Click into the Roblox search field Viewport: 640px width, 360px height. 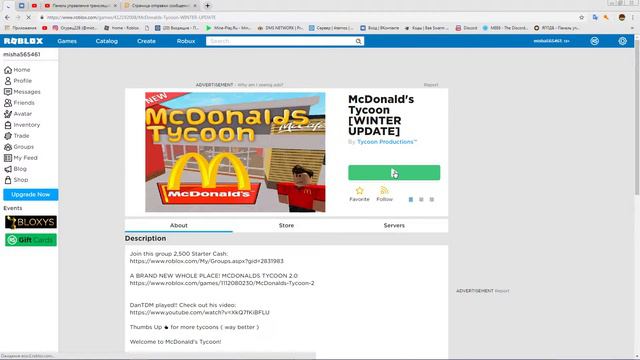pyautogui.click(x=280, y=41)
